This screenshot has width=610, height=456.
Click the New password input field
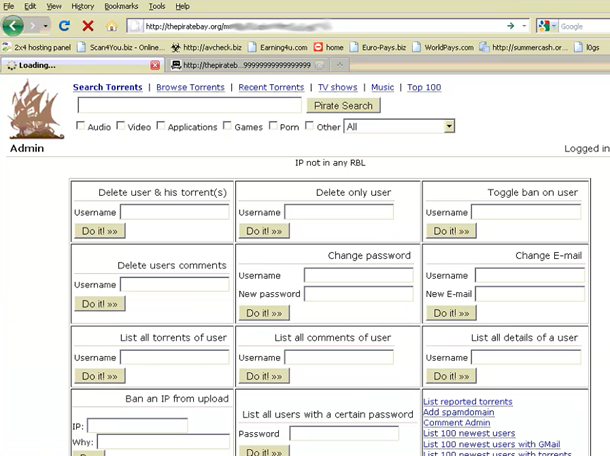(359, 294)
